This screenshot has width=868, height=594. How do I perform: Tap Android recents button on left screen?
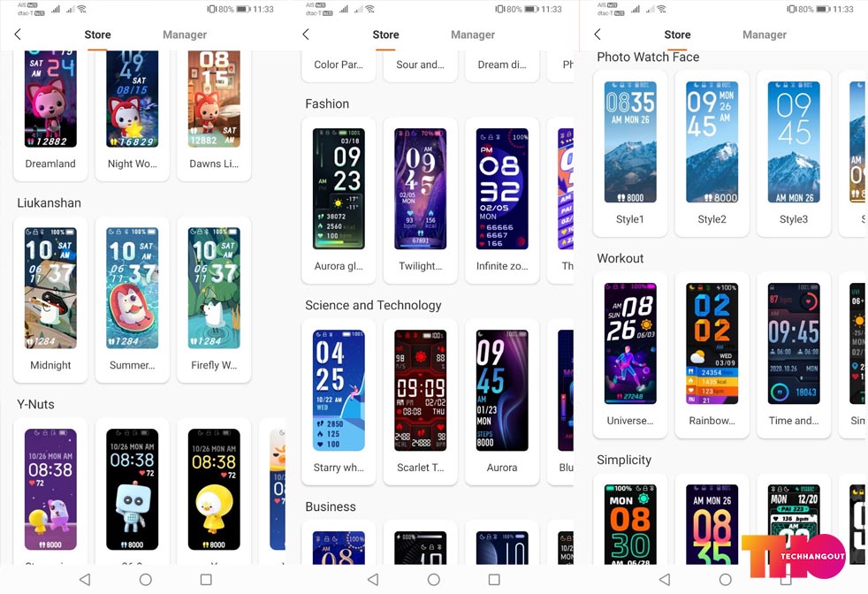click(206, 579)
